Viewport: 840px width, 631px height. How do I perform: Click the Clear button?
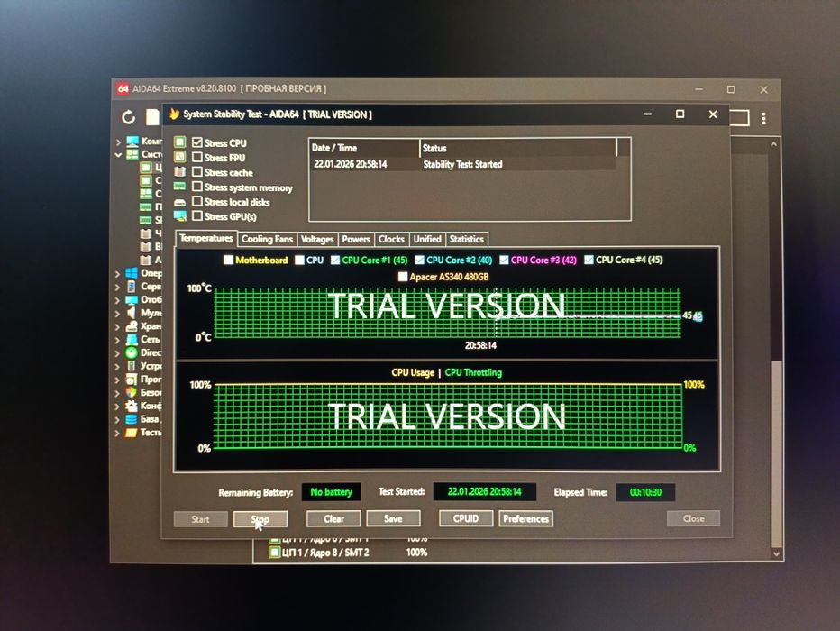[x=333, y=518]
